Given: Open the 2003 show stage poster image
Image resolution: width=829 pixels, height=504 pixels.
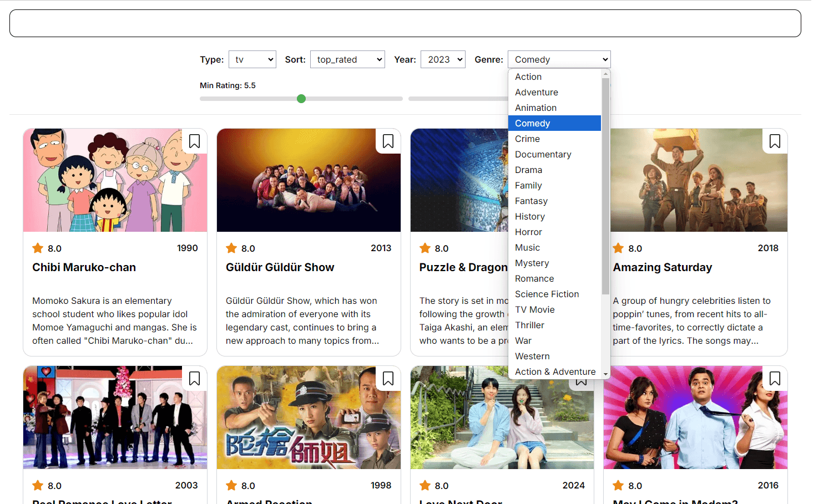Looking at the screenshot, I should pyautogui.click(x=115, y=418).
